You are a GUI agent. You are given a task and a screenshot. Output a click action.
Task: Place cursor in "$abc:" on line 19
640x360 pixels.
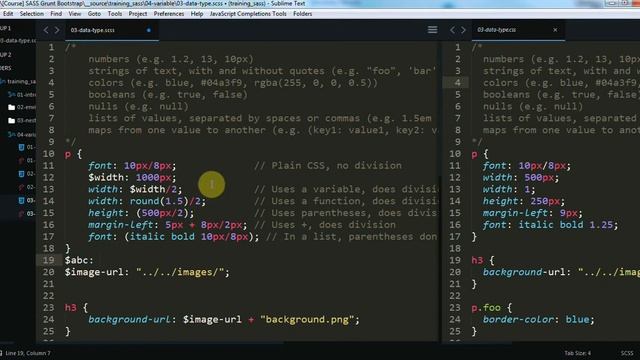79,260
